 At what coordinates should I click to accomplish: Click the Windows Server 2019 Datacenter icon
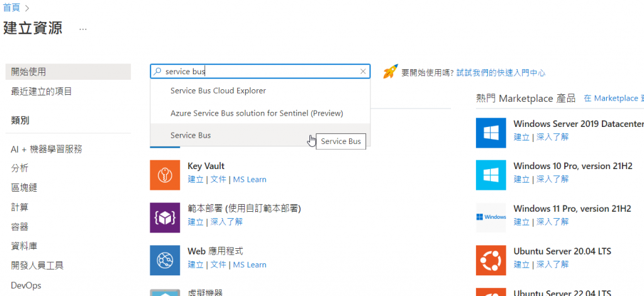pyautogui.click(x=491, y=133)
